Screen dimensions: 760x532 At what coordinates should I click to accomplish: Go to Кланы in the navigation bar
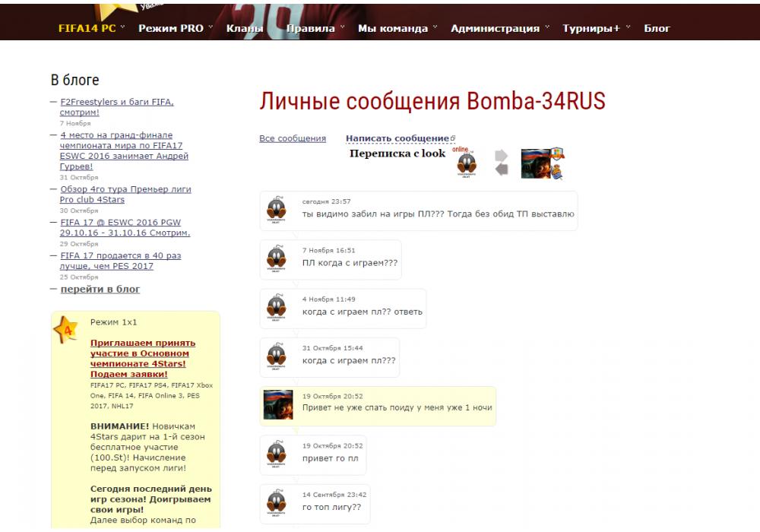click(x=244, y=28)
